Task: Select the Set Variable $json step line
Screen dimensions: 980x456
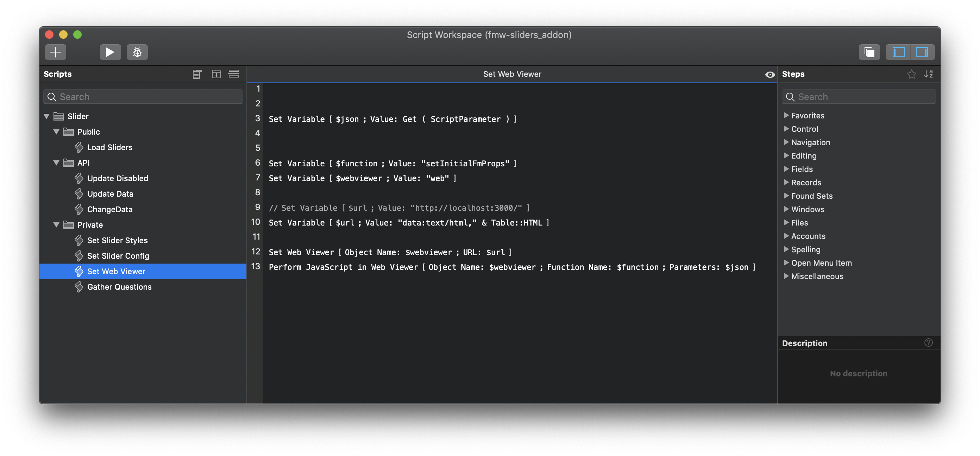Action: click(392, 119)
